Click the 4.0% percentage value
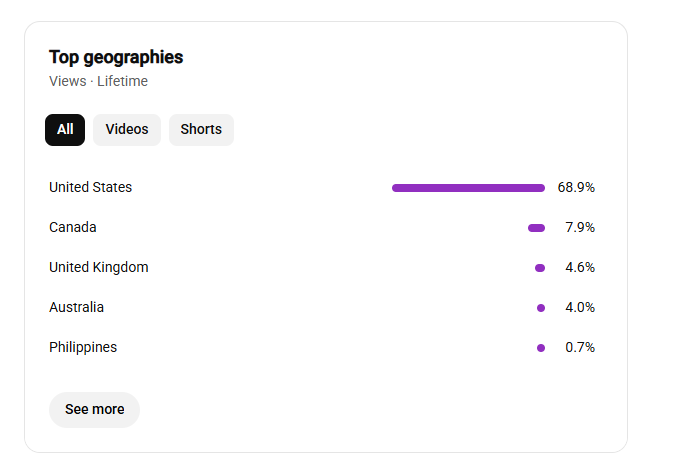This screenshot has height=475, width=693. [x=580, y=307]
